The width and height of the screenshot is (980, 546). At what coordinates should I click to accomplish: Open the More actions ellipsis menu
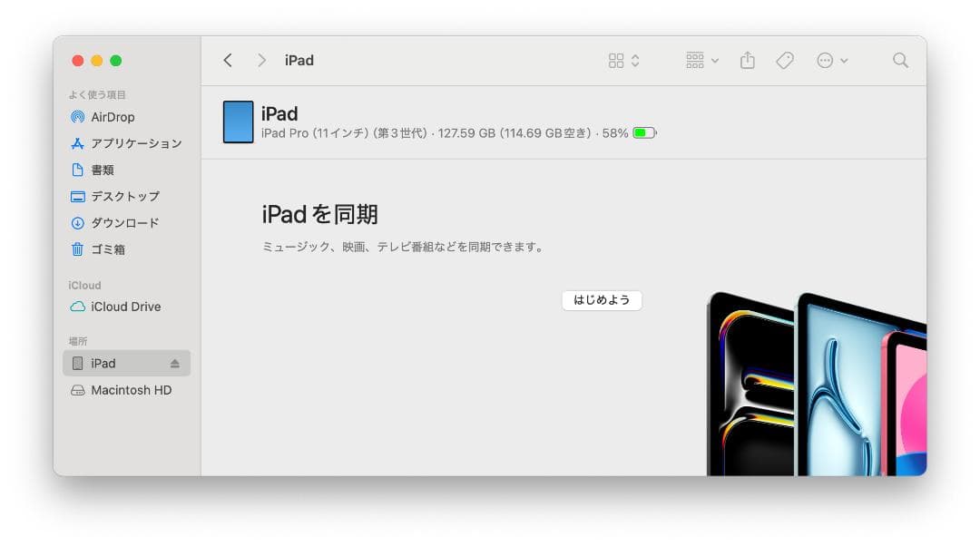[x=825, y=60]
